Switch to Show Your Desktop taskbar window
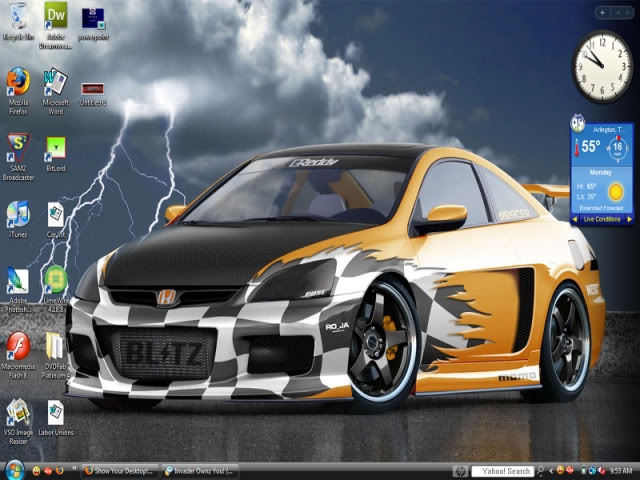 (120, 471)
